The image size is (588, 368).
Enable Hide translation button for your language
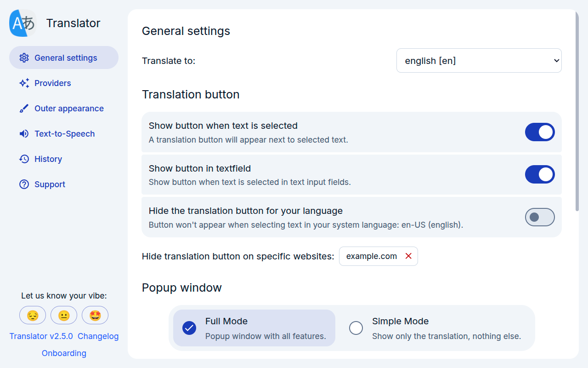tap(540, 217)
